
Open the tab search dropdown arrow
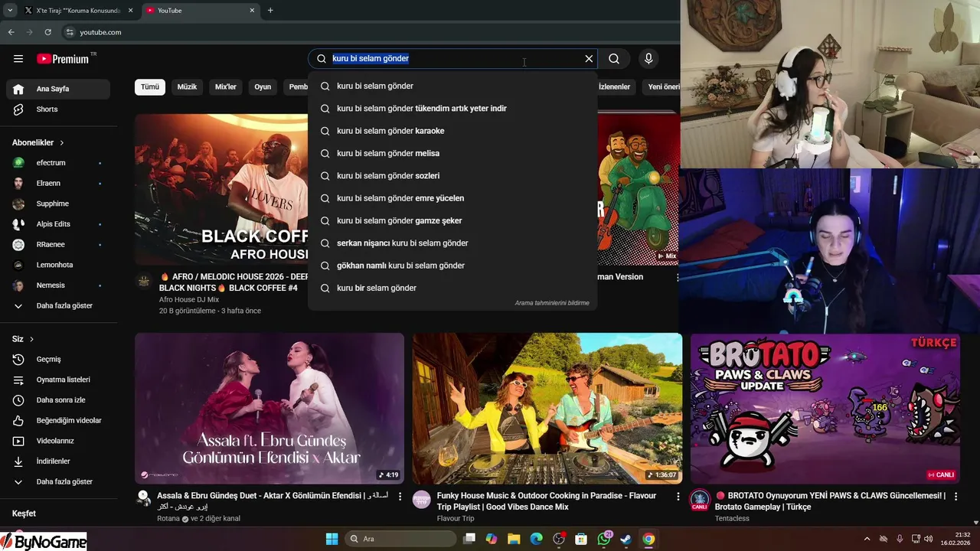10,11
